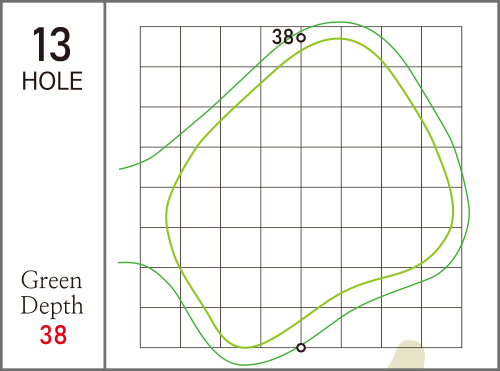Click the large 13 hole number

click(x=52, y=45)
